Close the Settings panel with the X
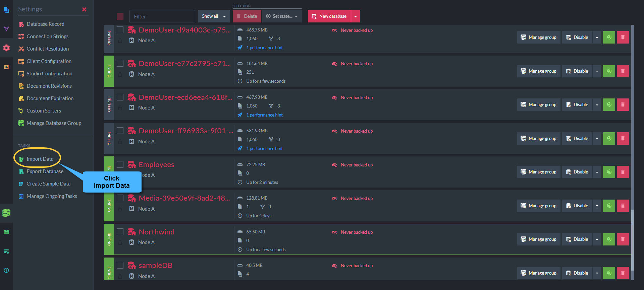 click(x=84, y=9)
